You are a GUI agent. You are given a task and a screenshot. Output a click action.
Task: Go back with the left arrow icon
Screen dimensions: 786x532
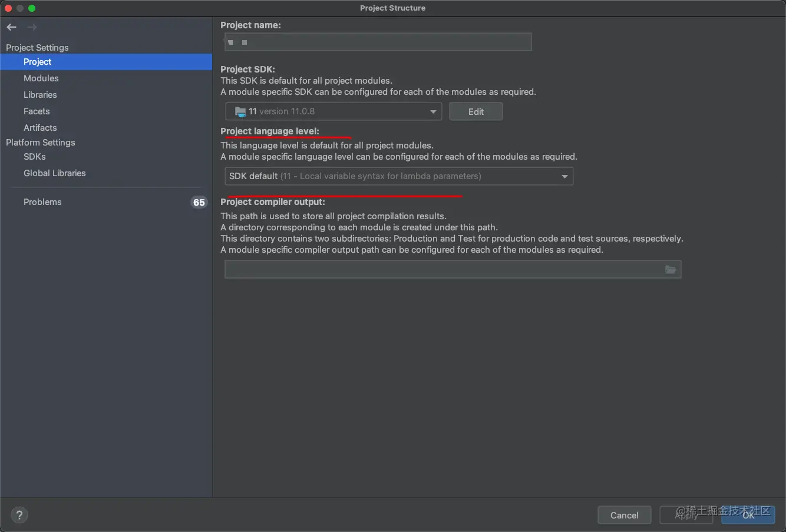11,27
